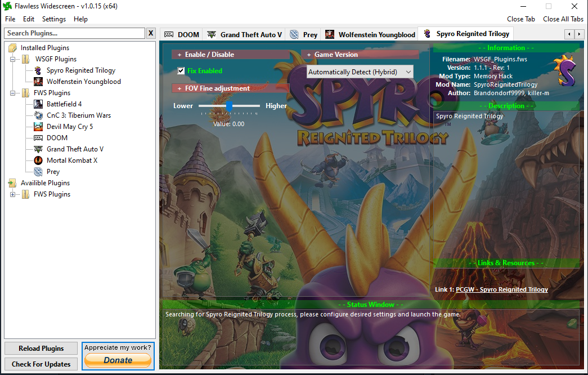
Task: Click the Prey icon in plugin tree
Action: [38, 172]
